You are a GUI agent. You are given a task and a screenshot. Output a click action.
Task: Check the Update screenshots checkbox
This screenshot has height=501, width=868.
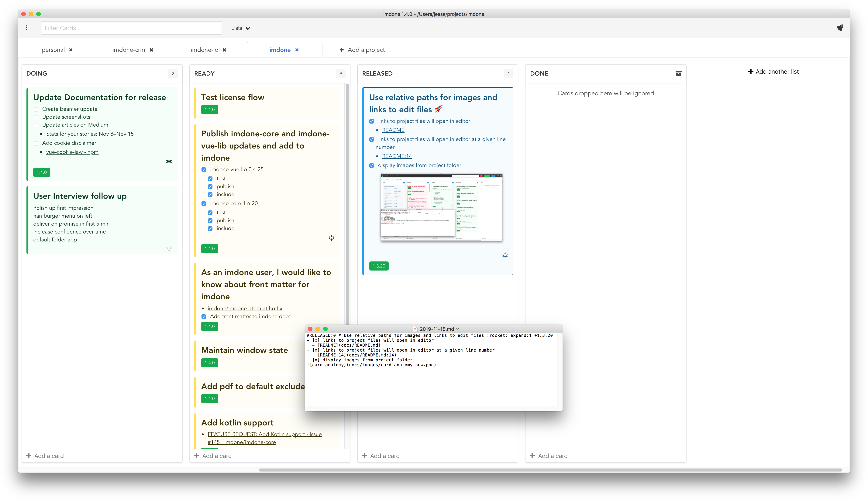coord(36,117)
